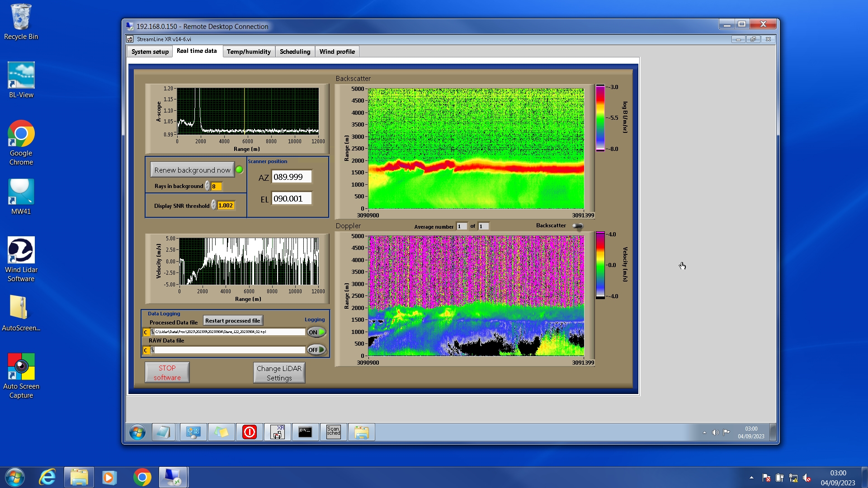Click the AZ scanner position field
This screenshot has width=868, height=488.
292,177
